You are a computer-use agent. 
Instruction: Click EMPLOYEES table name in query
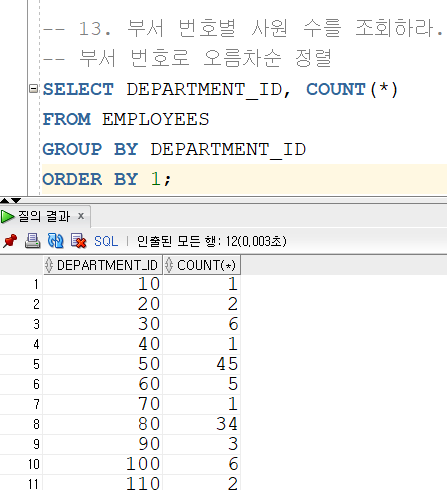(x=156, y=119)
